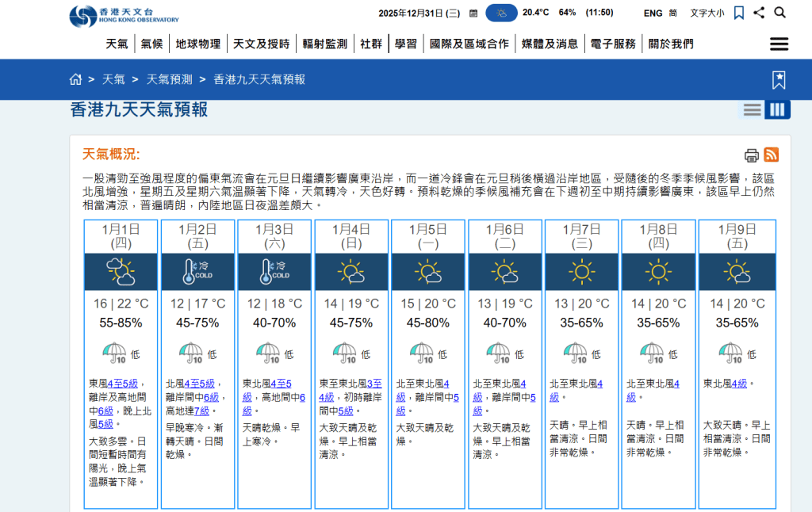
Task: Switch to column view layout
Action: pos(777,109)
